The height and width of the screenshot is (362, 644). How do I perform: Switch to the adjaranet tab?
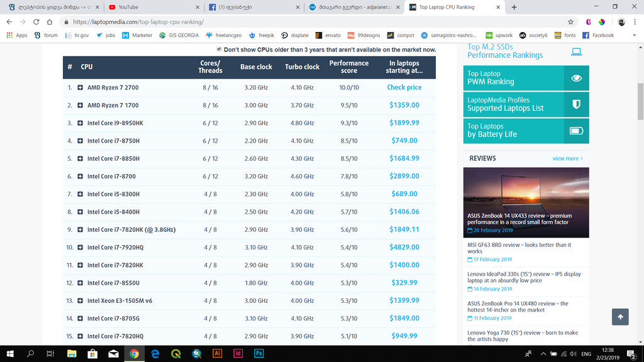(353, 7)
